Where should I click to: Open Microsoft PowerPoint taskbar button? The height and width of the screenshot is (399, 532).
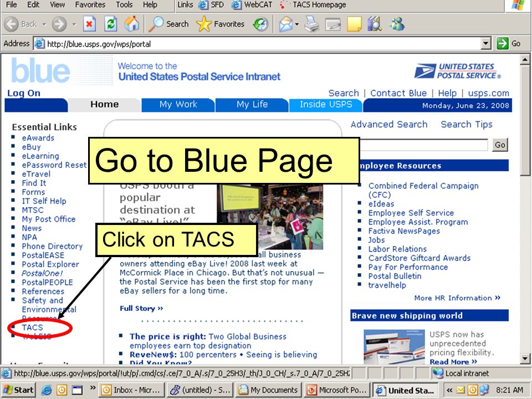tap(336, 390)
